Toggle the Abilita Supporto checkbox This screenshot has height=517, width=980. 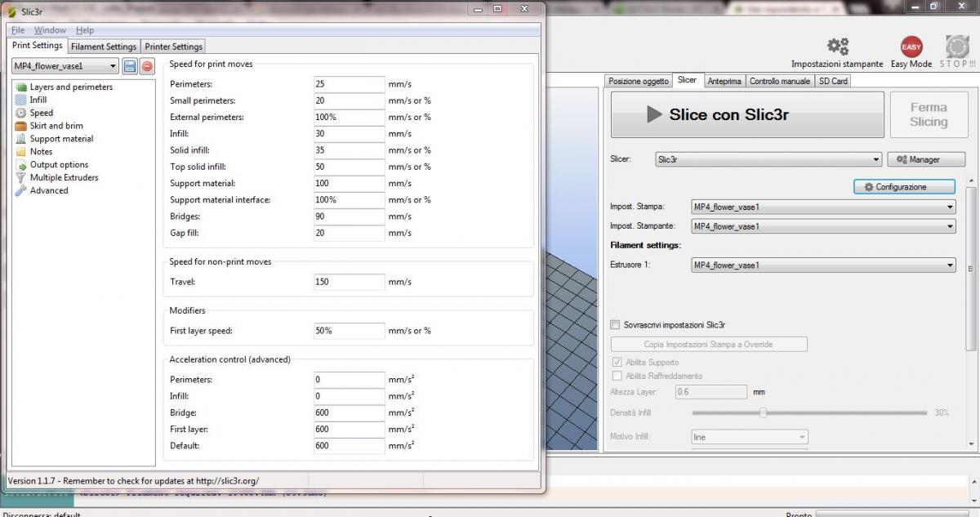click(617, 363)
